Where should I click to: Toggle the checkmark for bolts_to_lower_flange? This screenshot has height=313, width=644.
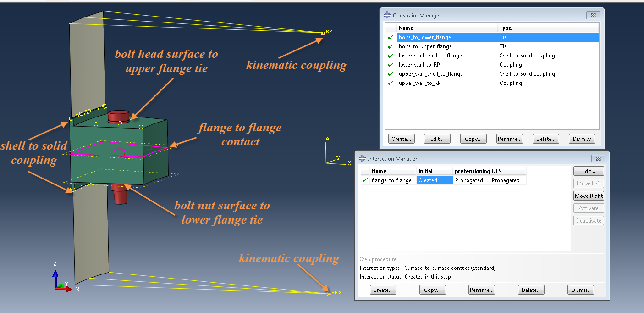tap(391, 37)
